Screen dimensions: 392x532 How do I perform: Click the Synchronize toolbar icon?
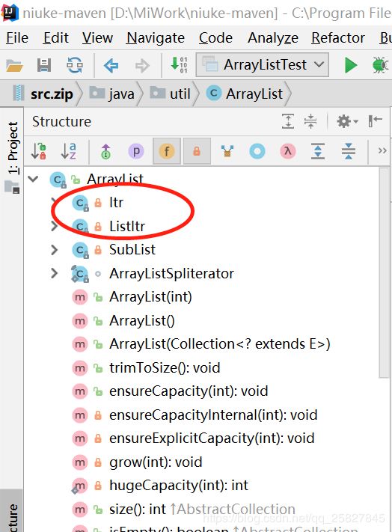click(75, 65)
